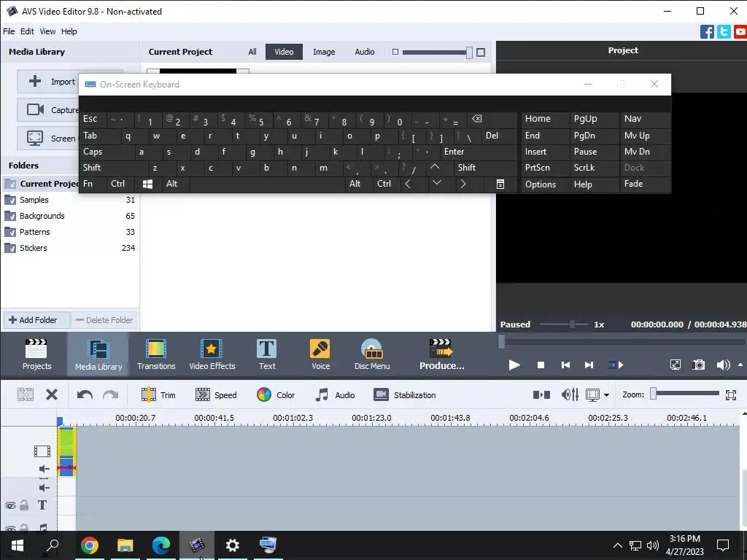
Task: Click zoom fit-to-window icon
Action: click(731, 394)
